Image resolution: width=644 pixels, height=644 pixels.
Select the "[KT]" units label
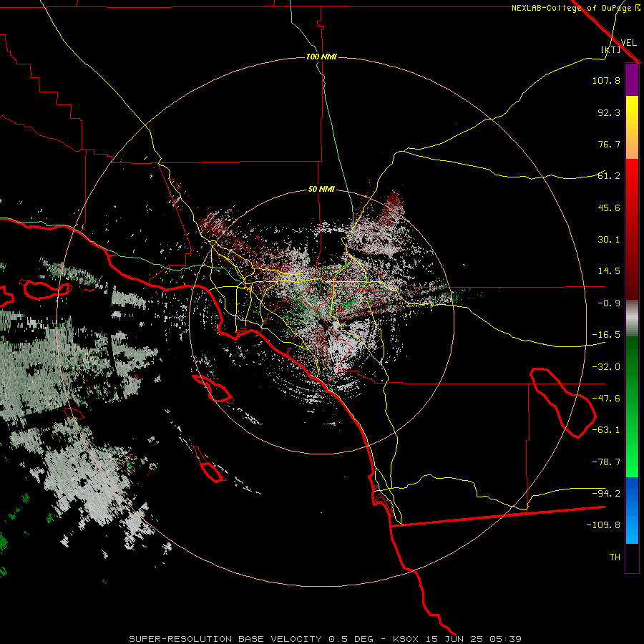[x=610, y=49]
